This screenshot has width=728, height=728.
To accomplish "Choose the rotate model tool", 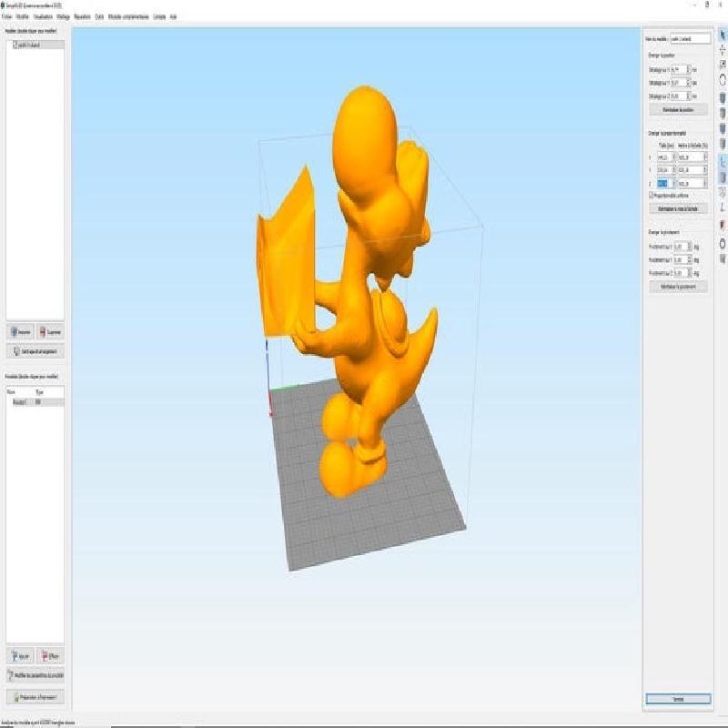I will pos(723,80).
